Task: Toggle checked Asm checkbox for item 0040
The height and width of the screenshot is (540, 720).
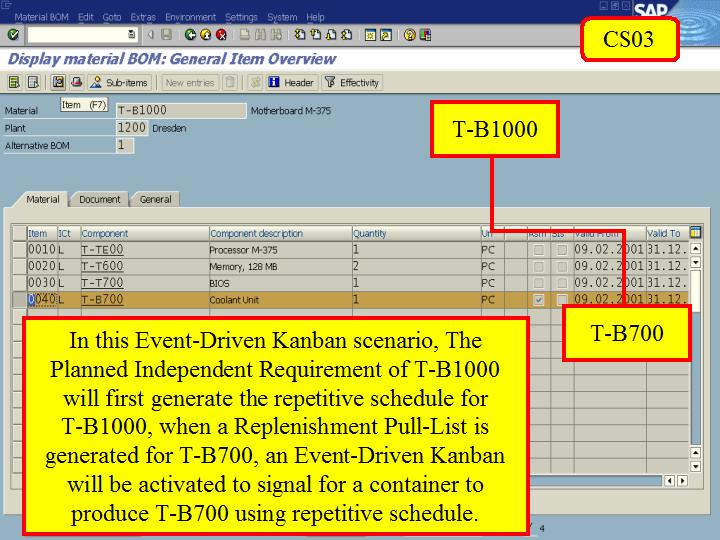Action: pos(539,300)
